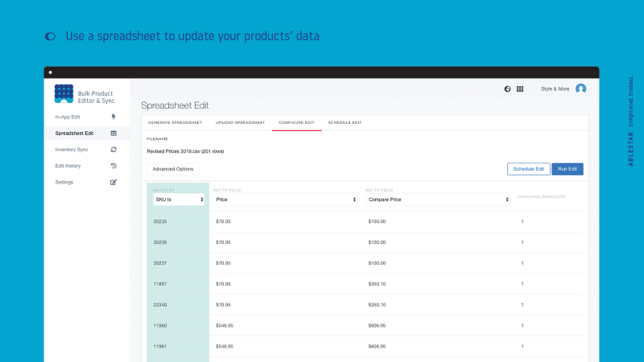Click the Spreadsheet Edit table icon
This screenshot has width=644, height=362.
click(114, 134)
